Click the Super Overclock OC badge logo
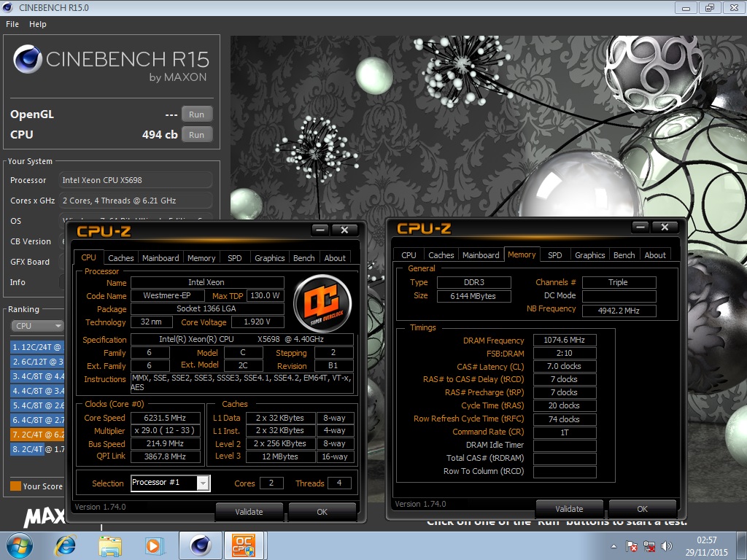 [322, 303]
